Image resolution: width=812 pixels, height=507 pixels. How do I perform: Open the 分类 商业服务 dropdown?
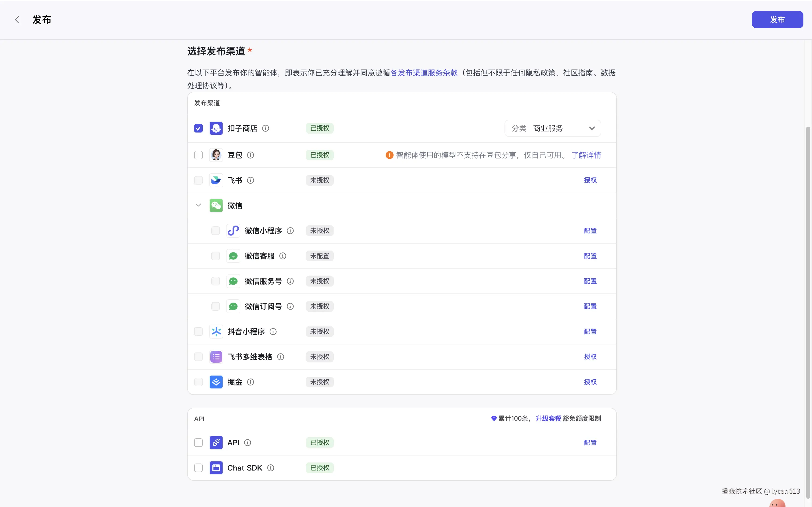coord(552,128)
